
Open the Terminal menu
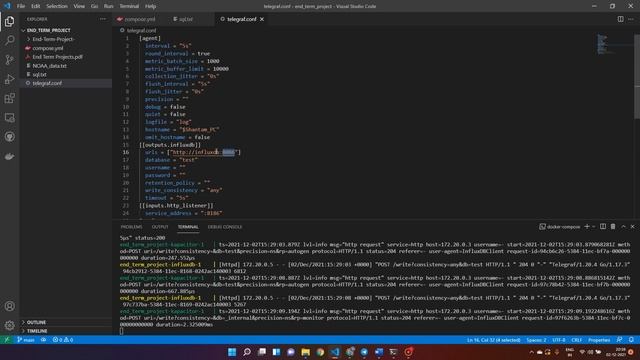point(129,6)
